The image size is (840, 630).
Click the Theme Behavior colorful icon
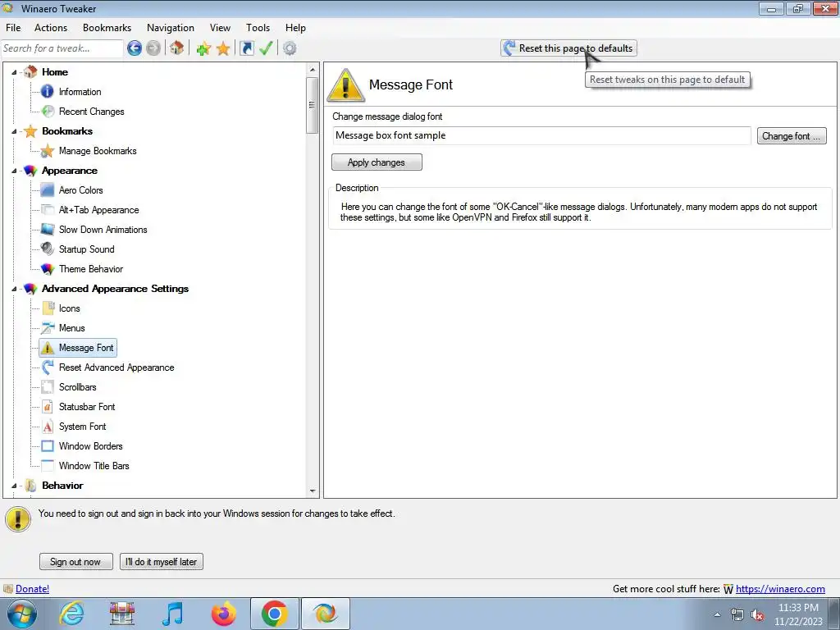tap(48, 269)
